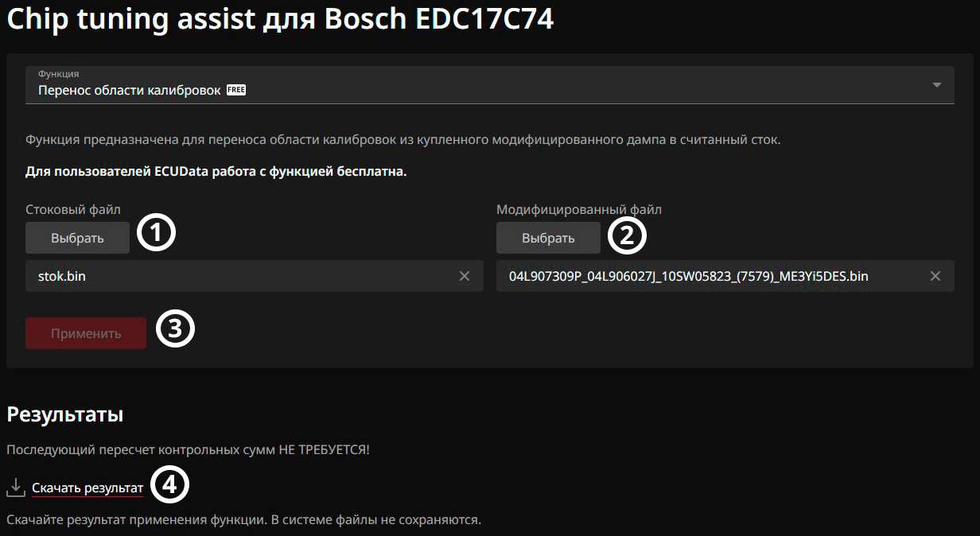Click the circled number 4 marker
The height and width of the screenshot is (536, 980).
click(169, 485)
